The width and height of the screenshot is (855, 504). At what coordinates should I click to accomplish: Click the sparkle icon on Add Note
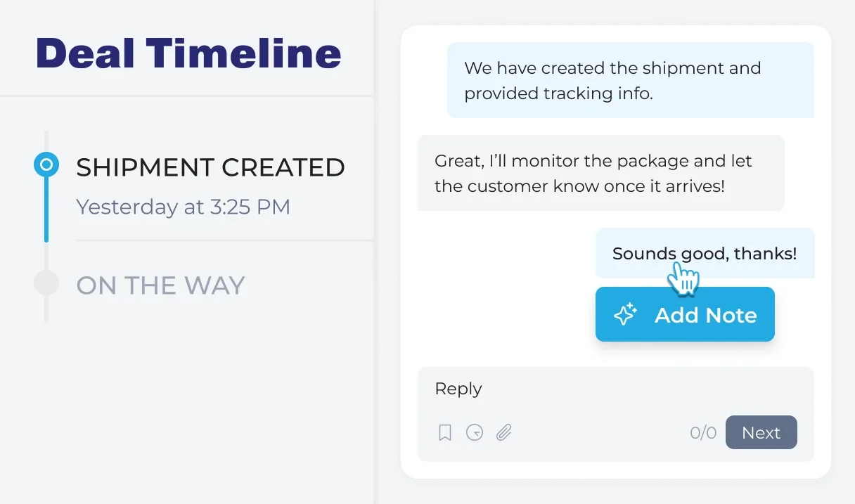(624, 315)
